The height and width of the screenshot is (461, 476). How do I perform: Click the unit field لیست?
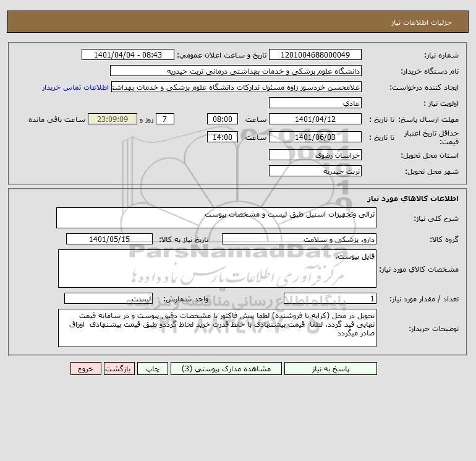[108, 299]
